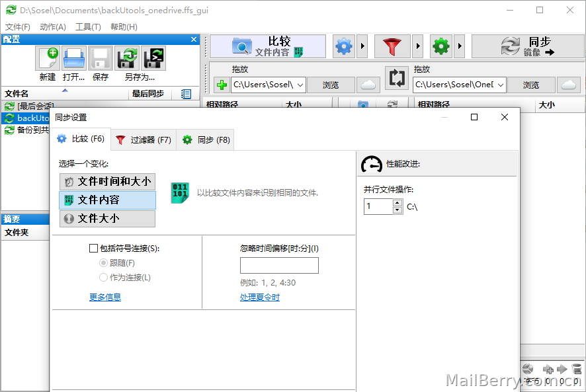Screen dimensions: 586x392
Task: Open a configuration file via 打开 icon
Action: click(x=74, y=58)
